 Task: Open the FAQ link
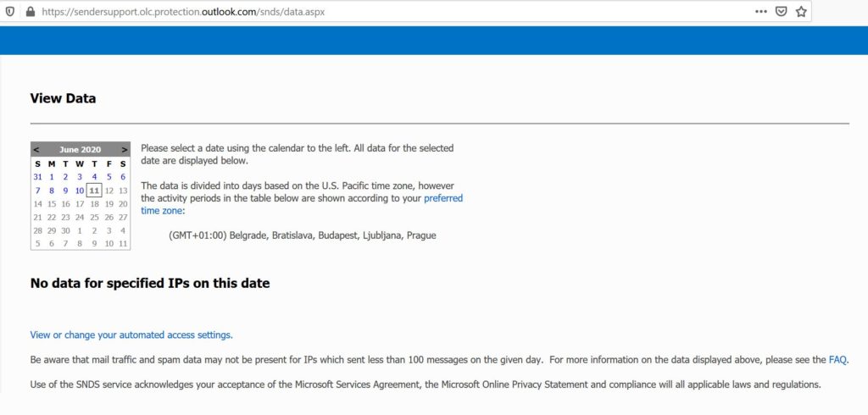click(837, 360)
